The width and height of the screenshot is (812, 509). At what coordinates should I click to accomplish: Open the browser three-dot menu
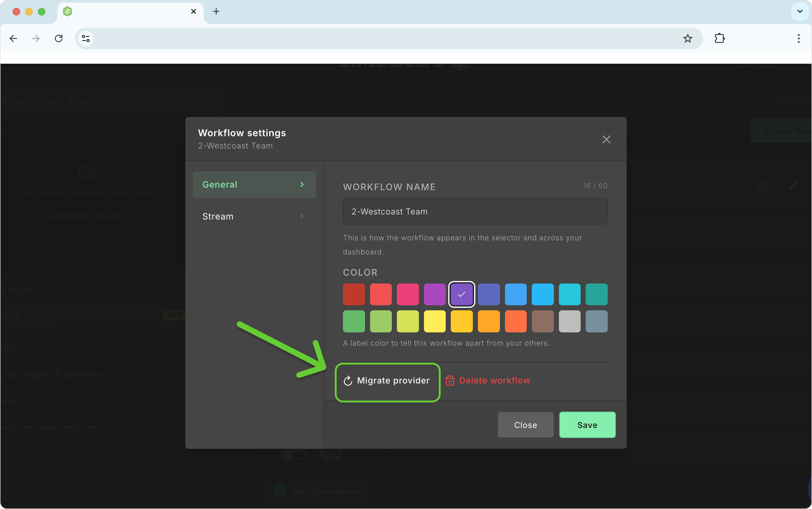[798, 38]
